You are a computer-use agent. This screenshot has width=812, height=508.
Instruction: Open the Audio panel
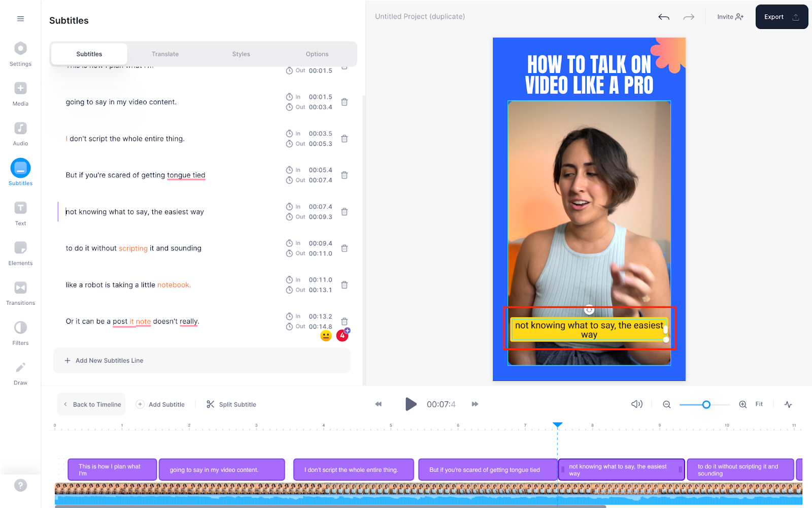[20, 134]
